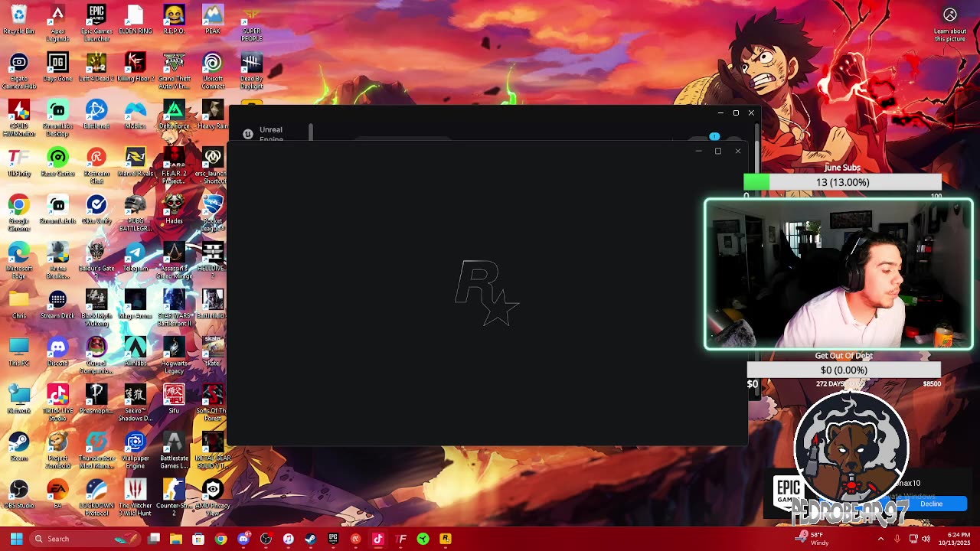
Task: Select the Black Myth Wukong shortcut
Action: click(x=96, y=308)
